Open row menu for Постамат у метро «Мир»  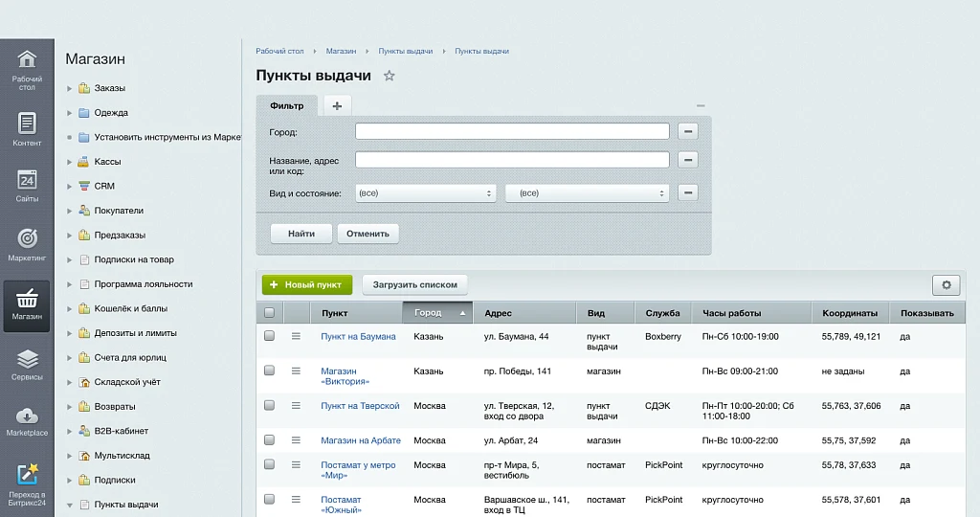(296, 464)
